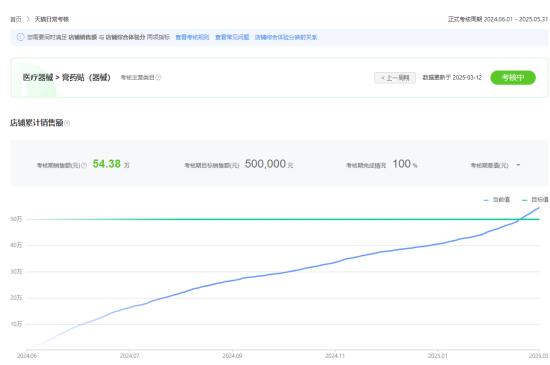Click help icon beside 考核主营类目
This screenshot has width=550, height=365.
pyautogui.click(x=159, y=77)
